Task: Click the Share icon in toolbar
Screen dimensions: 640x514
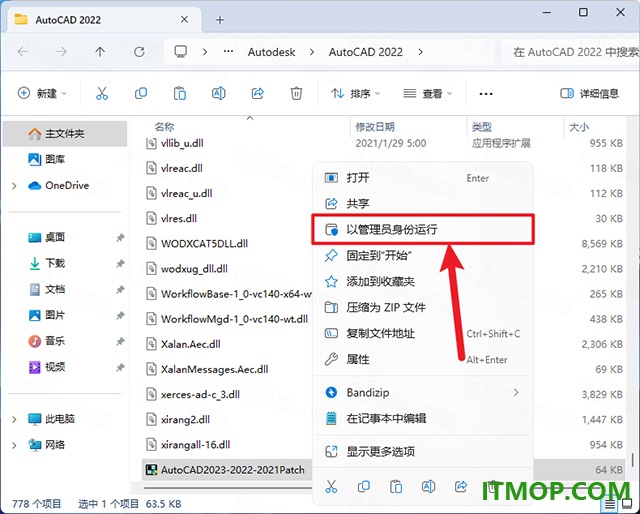Action: (258, 93)
